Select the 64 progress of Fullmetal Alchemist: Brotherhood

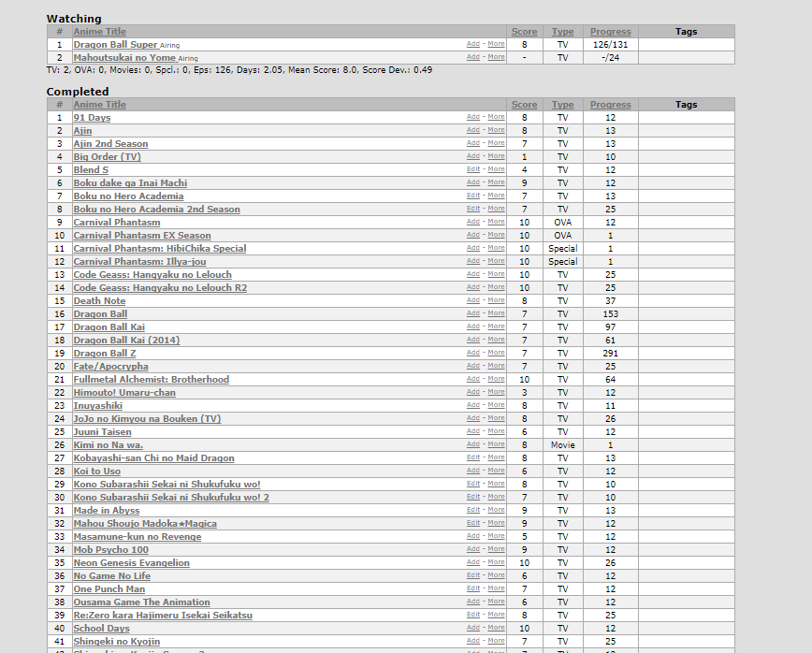(611, 380)
